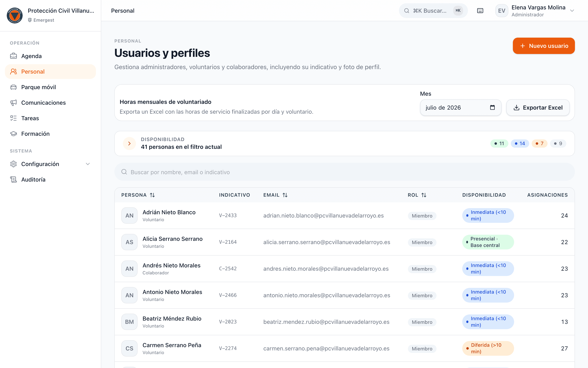The image size is (588, 368).
Task: Focus the name, email or indicativo search field
Action: pyautogui.click(x=345, y=172)
